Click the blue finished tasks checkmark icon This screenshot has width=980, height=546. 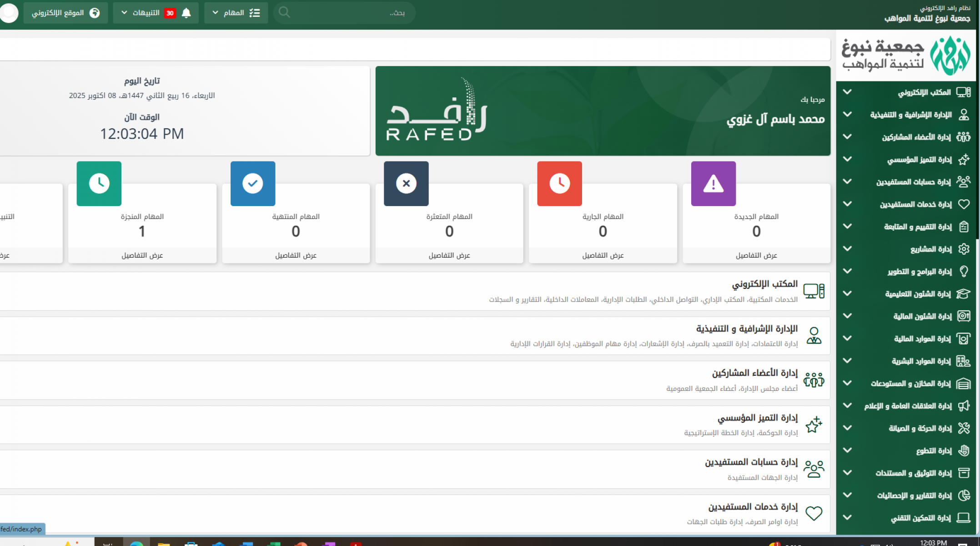pos(253,184)
